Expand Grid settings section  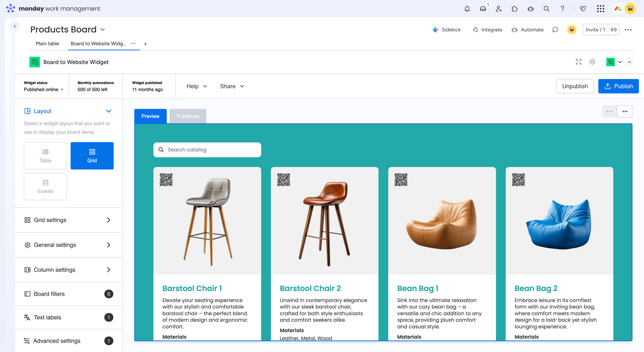69,220
